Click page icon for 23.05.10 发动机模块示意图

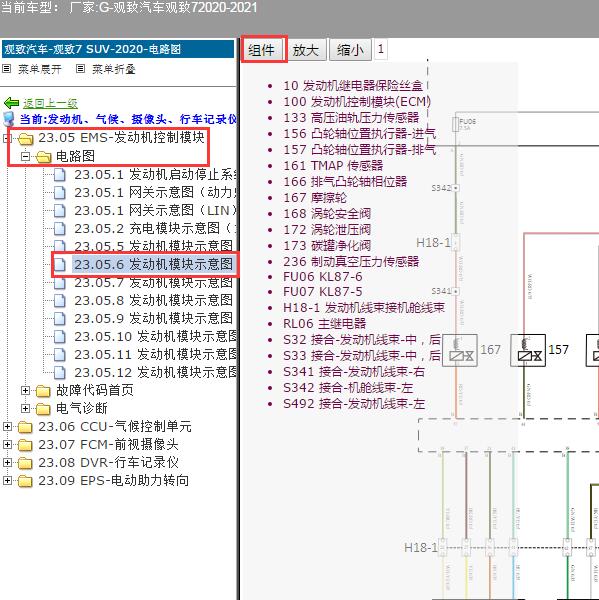60,336
